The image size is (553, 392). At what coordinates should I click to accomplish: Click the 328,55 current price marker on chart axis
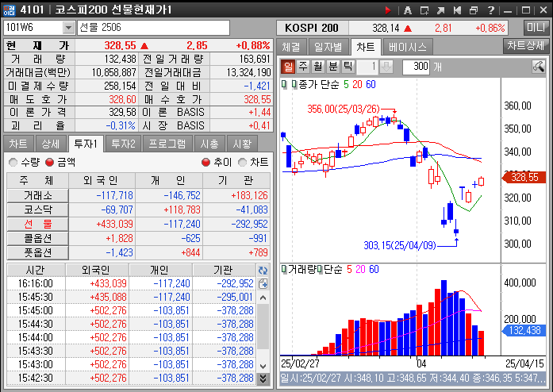coord(524,178)
